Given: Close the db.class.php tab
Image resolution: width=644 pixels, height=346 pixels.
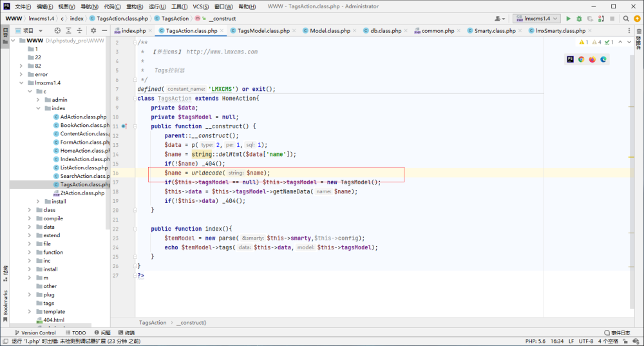Looking at the screenshot, I should coord(406,31).
